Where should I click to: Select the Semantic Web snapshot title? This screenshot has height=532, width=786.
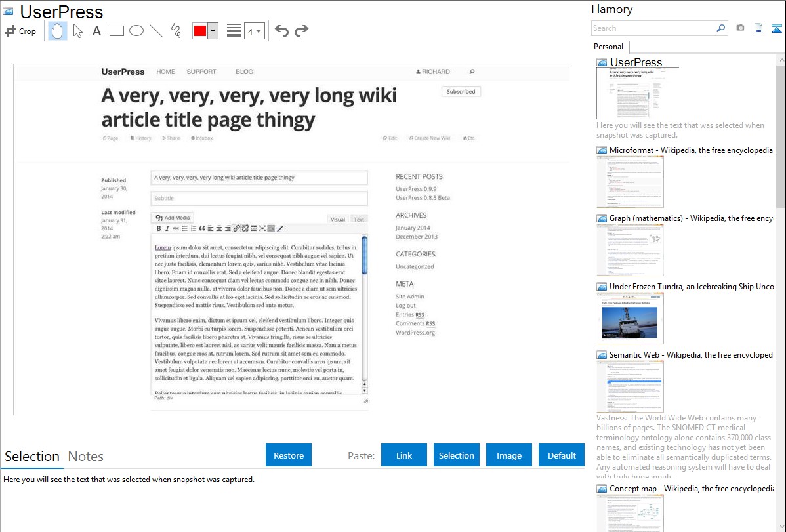tap(691, 354)
